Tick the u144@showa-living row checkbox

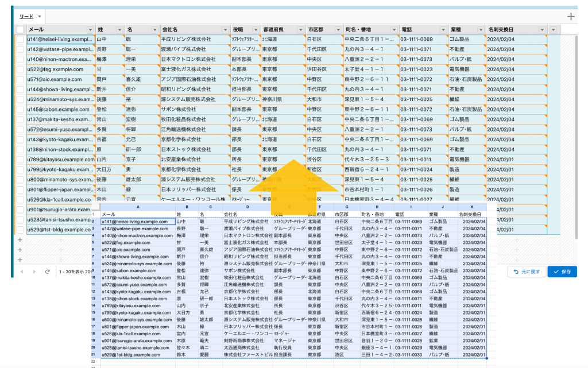coord(20,90)
